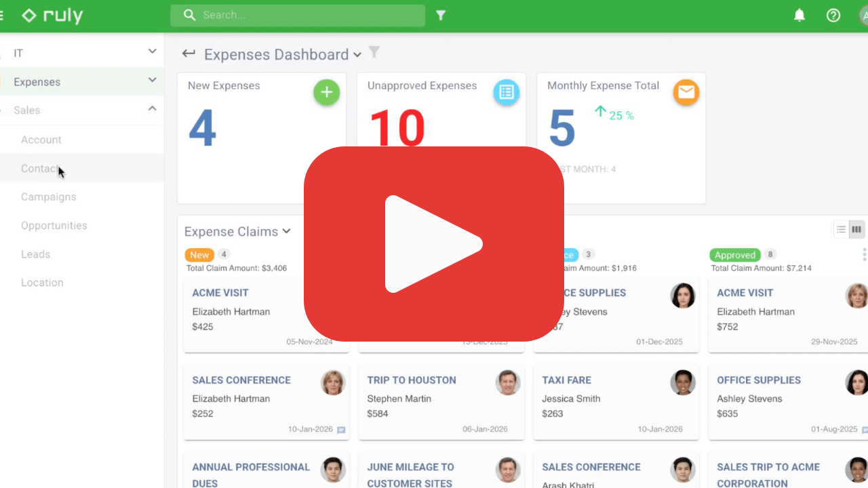The height and width of the screenshot is (488, 868).
Task: Click the blue list icon on Unapproved Expenses
Action: click(x=506, y=92)
